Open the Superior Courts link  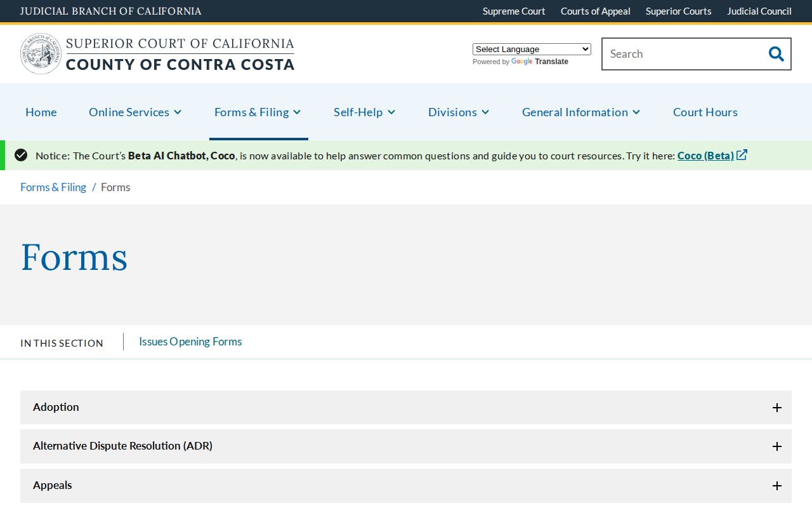tap(679, 11)
